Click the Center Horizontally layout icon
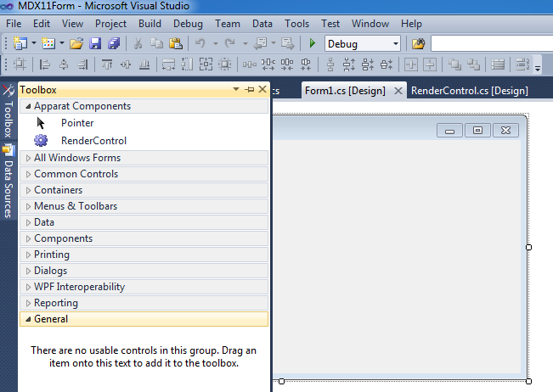This screenshot has width=553, height=392. tap(411, 64)
